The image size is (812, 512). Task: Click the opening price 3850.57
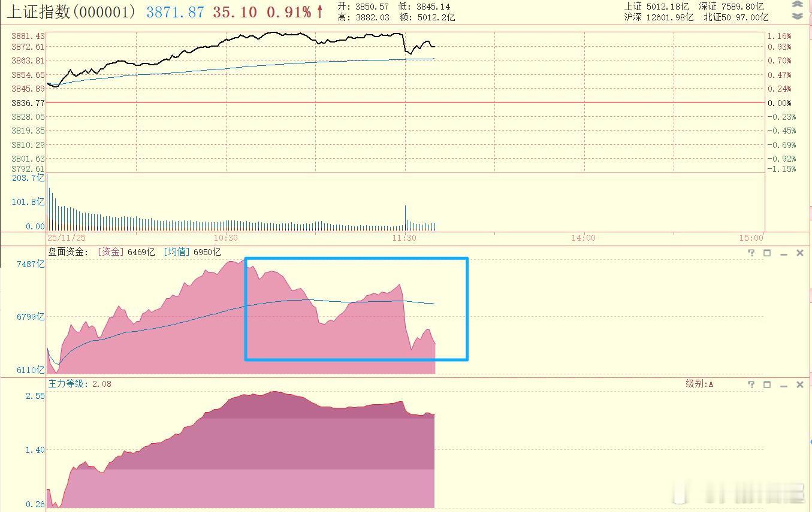coord(372,7)
